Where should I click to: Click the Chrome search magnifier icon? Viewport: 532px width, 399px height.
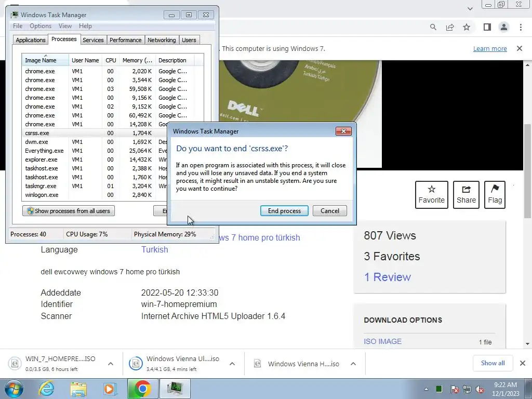click(x=433, y=27)
